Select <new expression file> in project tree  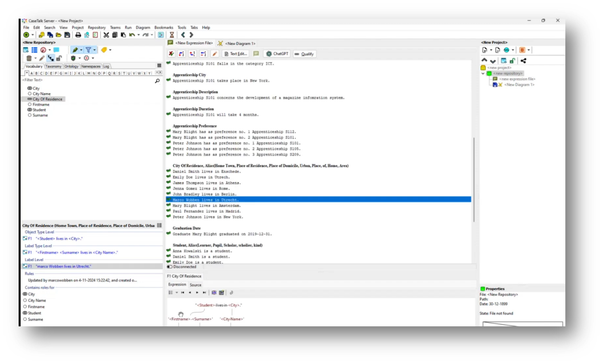coord(517,79)
